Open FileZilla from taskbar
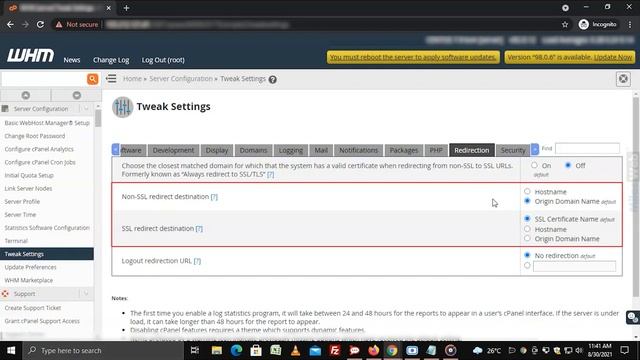The width and height of the screenshot is (640, 360). click(335, 351)
